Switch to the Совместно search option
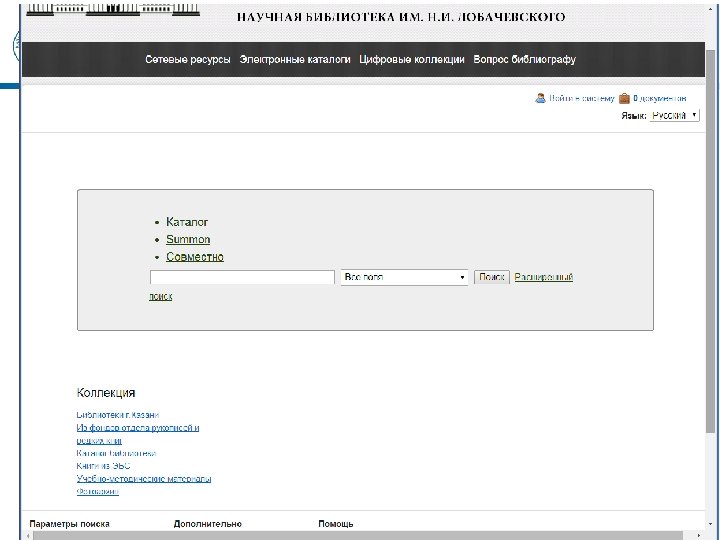The height and width of the screenshot is (540, 720). (x=195, y=257)
